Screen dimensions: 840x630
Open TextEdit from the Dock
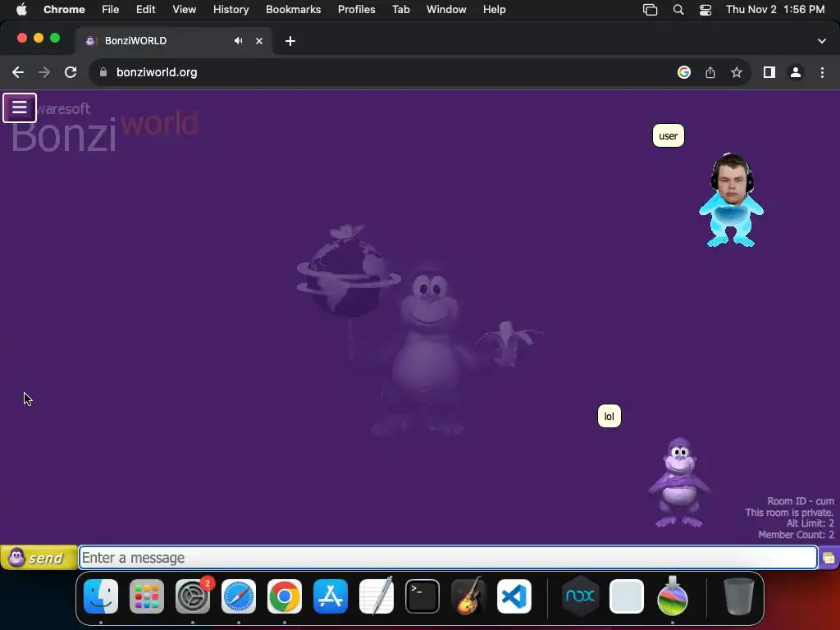376,596
